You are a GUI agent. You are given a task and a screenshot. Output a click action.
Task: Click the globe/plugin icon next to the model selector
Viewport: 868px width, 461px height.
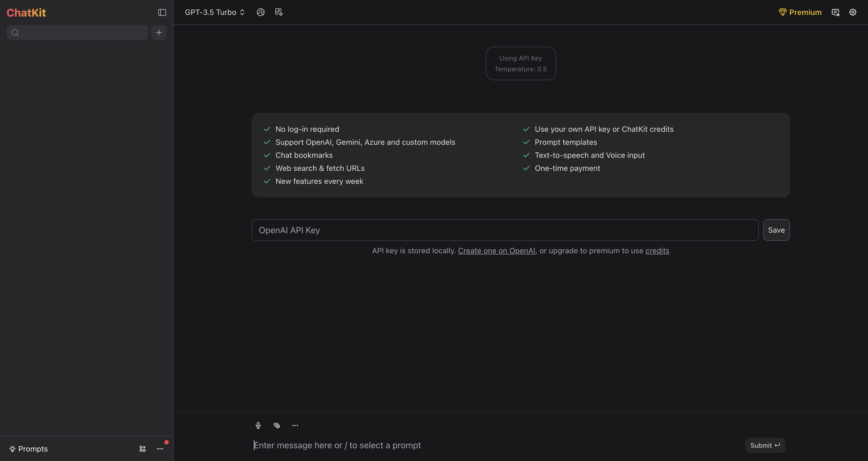click(x=260, y=12)
